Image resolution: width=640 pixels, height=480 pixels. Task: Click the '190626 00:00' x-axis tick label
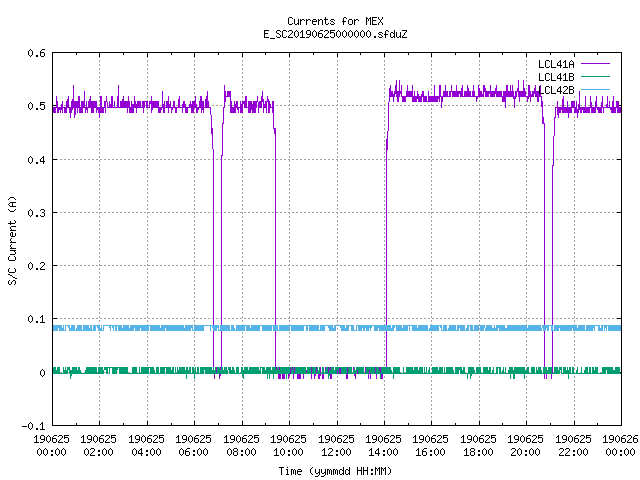tap(620, 446)
